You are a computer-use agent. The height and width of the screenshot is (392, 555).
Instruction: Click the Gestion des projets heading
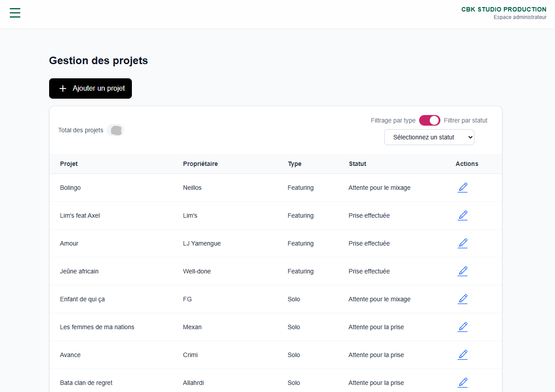coord(98,61)
